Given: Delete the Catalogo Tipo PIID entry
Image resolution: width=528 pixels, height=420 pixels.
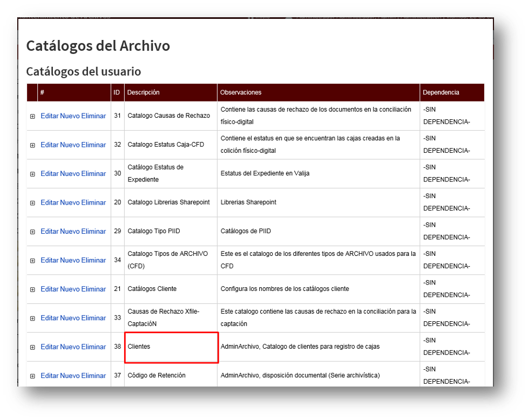Looking at the screenshot, I should (93, 231).
